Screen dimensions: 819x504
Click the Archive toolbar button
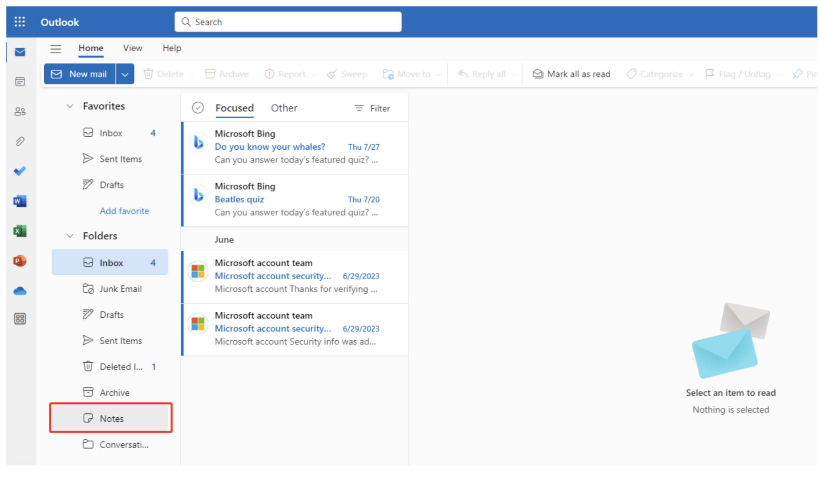(x=226, y=74)
